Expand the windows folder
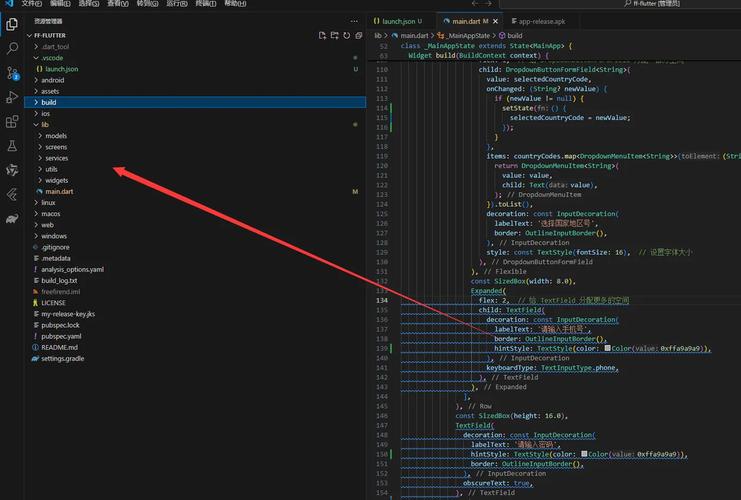Image resolution: width=741 pixels, height=500 pixels. pyautogui.click(x=54, y=236)
